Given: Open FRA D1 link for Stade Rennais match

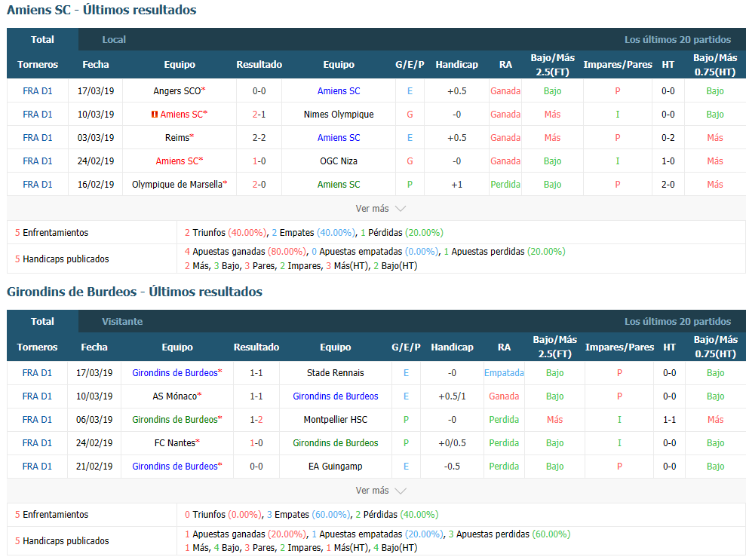Looking at the screenshot, I should click(37, 372).
